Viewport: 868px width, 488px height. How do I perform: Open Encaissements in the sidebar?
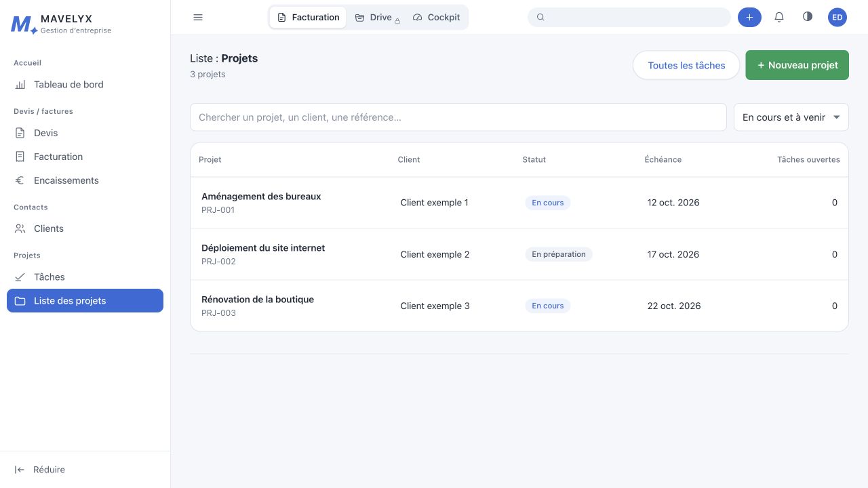[85, 180]
